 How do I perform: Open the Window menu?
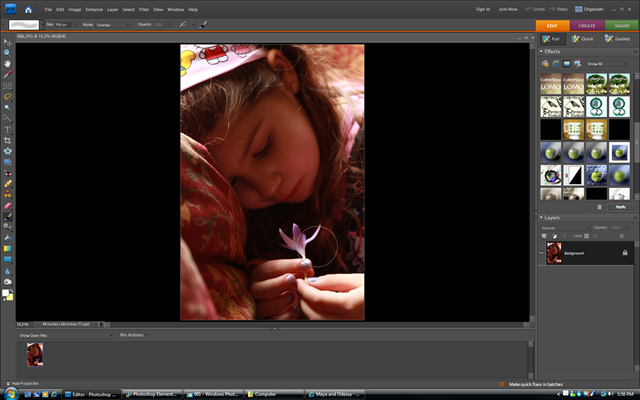176,9
